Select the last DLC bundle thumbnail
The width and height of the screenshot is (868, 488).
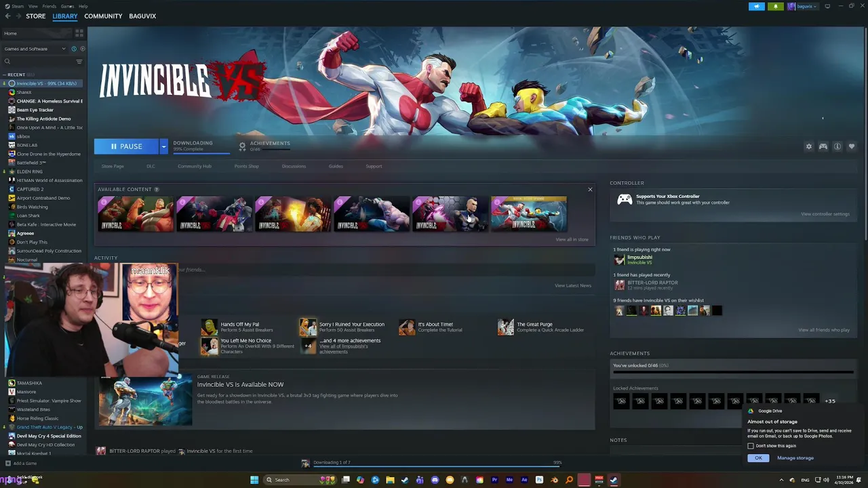pos(529,214)
